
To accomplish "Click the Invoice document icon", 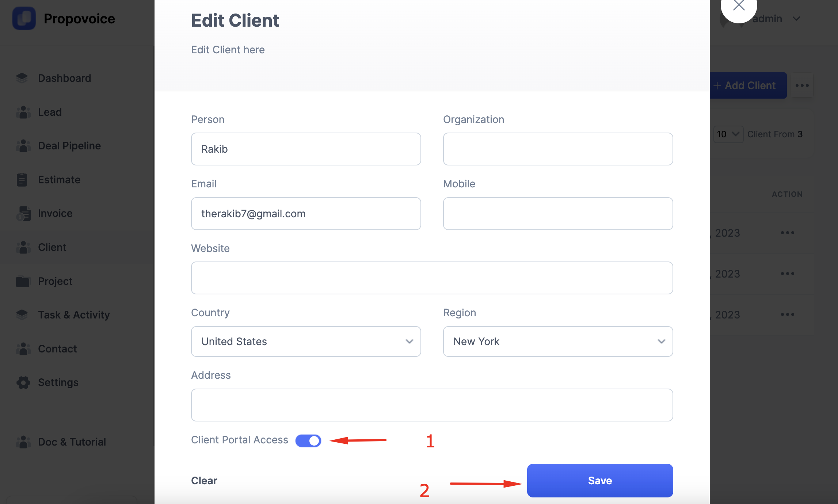I will tap(23, 214).
